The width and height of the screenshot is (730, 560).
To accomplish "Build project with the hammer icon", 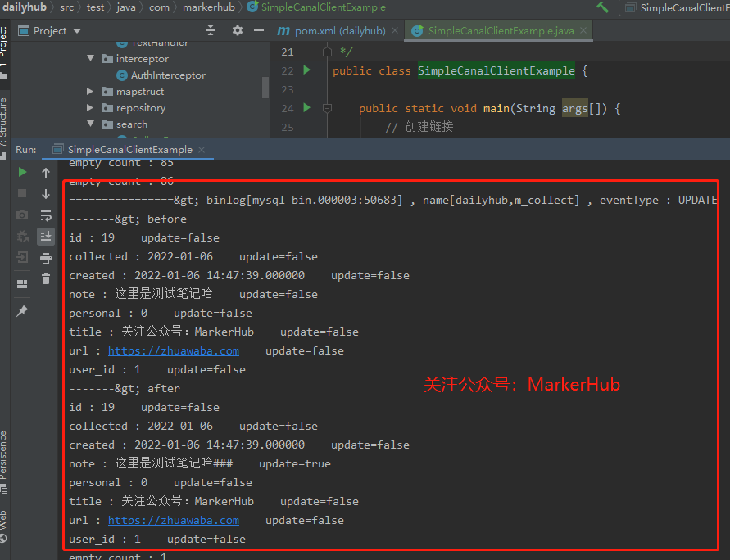I will [x=602, y=7].
